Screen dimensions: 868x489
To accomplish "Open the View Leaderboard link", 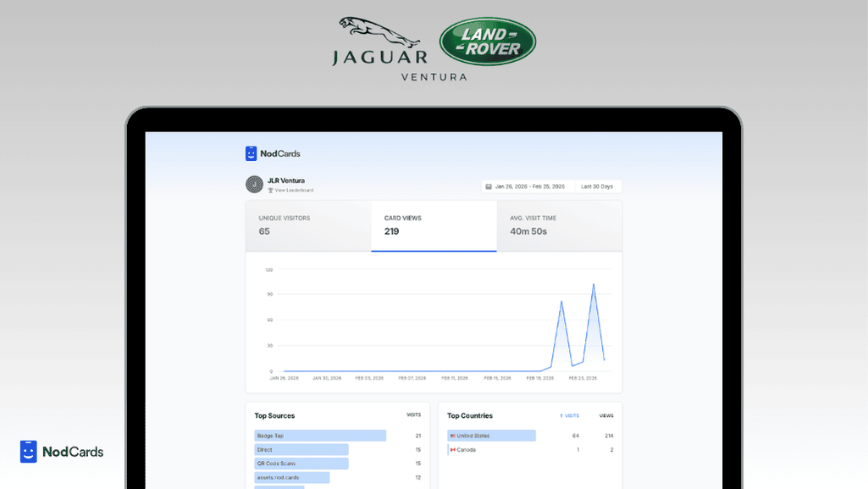I will click(293, 190).
